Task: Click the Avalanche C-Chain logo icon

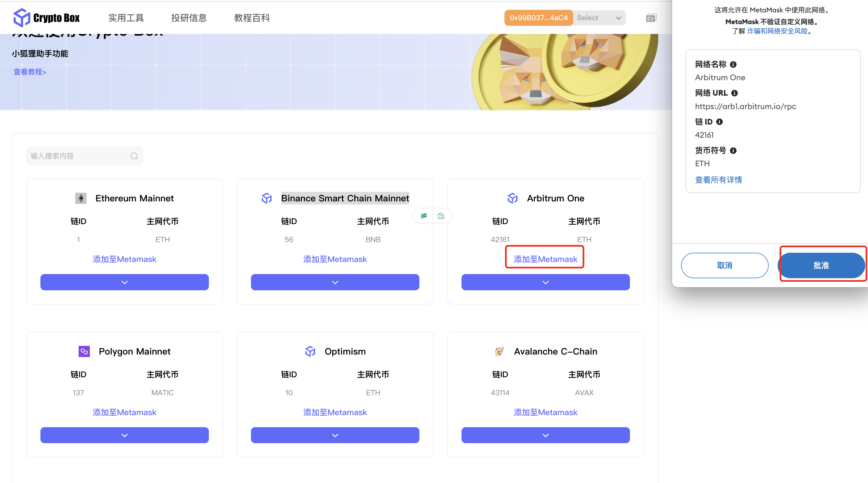Action: tap(499, 351)
